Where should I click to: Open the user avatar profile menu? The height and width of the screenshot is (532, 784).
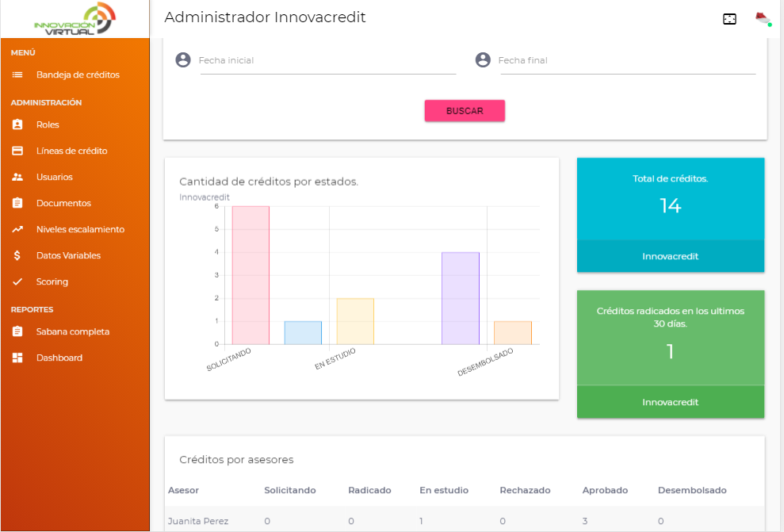pos(763,19)
